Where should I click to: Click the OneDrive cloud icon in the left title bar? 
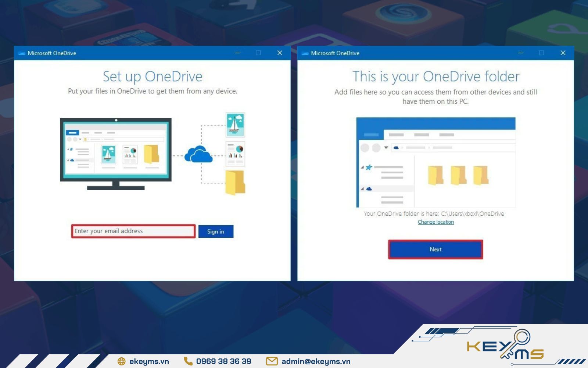click(x=22, y=53)
